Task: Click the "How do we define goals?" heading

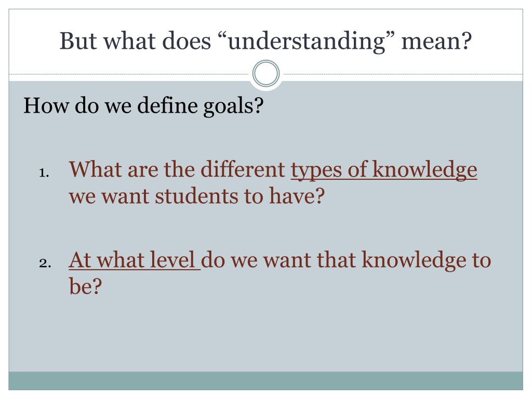Action: click(143, 105)
